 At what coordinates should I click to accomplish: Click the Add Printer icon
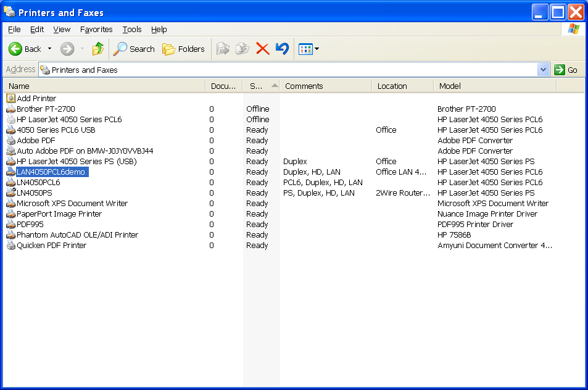pos(11,98)
